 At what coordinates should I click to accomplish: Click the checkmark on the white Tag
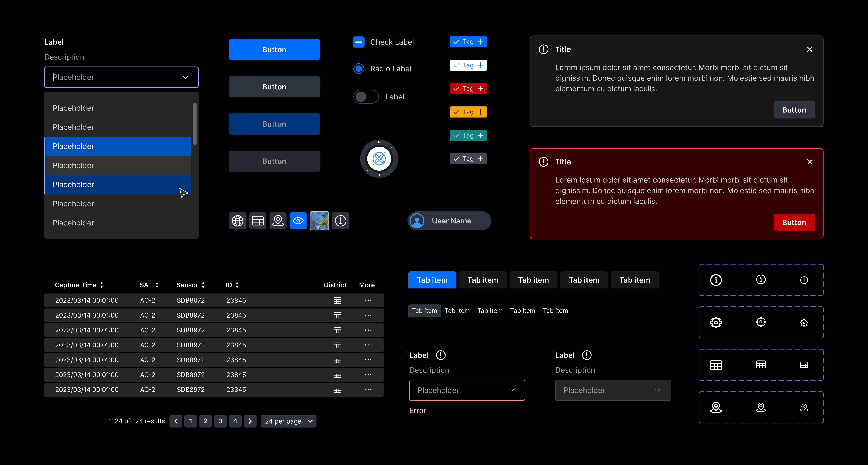click(456, 65)
